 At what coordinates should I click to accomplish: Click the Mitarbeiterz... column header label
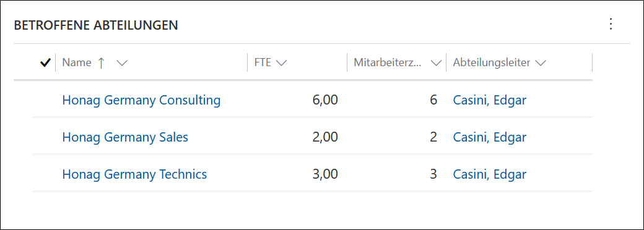[388, 62]
